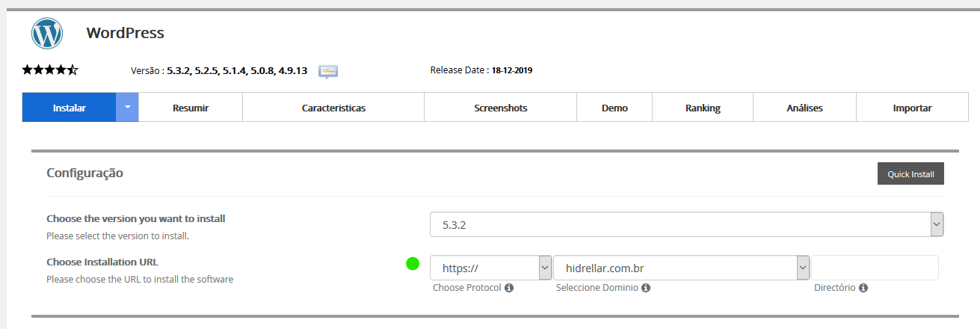Click the Quick Install button
Viewport: 980px width, 329px height.
[910, 173]
